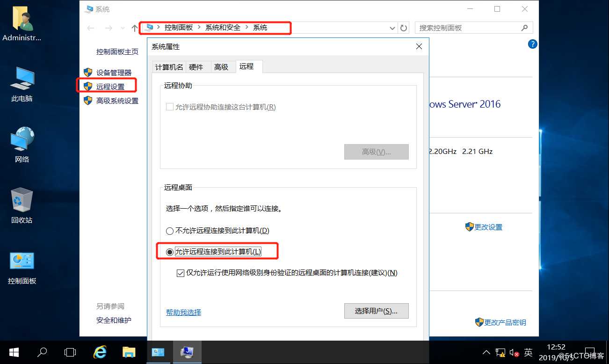Click search magnifier in Control Panel
This screenshot has width=609, height=364.
click(x=525, y=28)
